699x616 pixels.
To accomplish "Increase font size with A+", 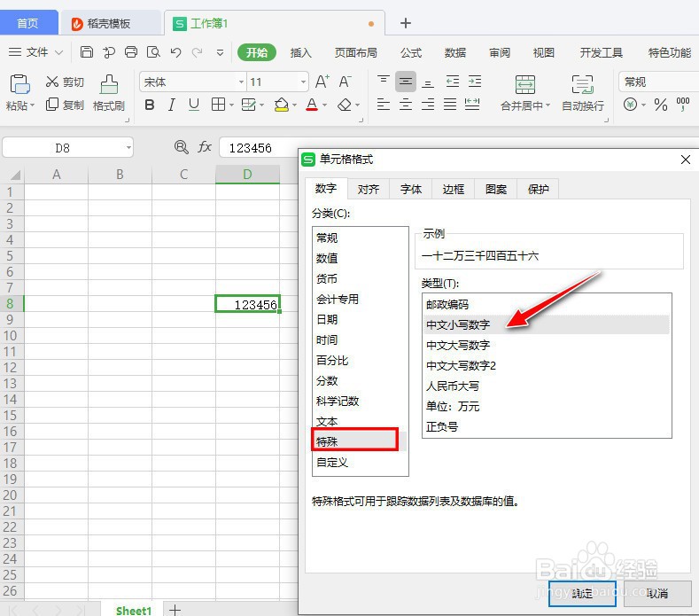I will (x=322, y=82).
